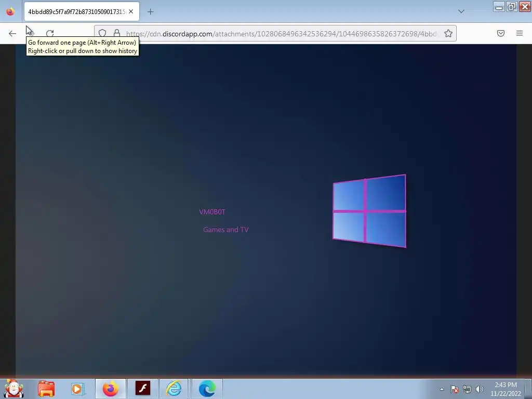Open the volume speaker tray icon
This screenshot has width=532, height=399.
pyautogui.click(x=480, y=389)
